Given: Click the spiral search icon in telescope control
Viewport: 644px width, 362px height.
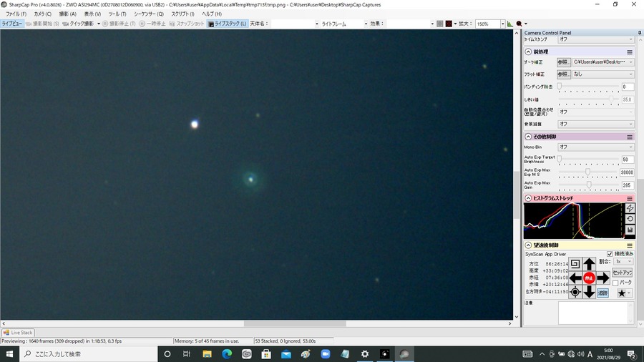Looking at the screenshot, I should 575,263.
